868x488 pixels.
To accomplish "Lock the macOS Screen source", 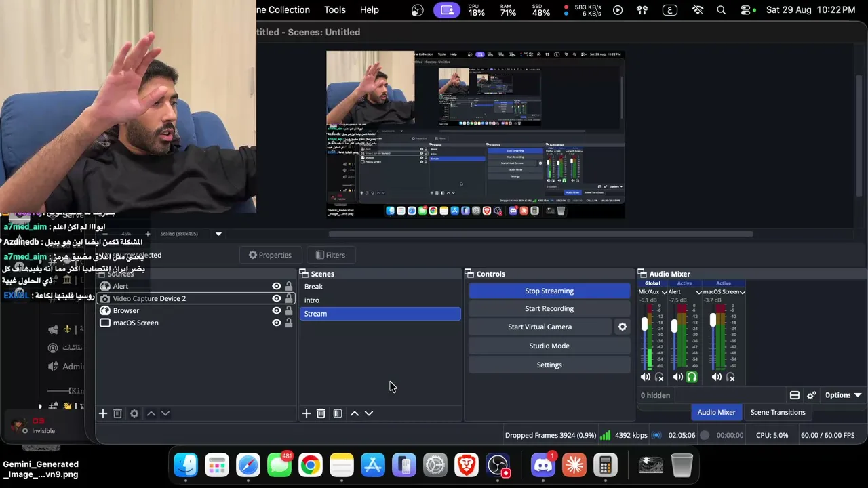I will pos(289,323).
